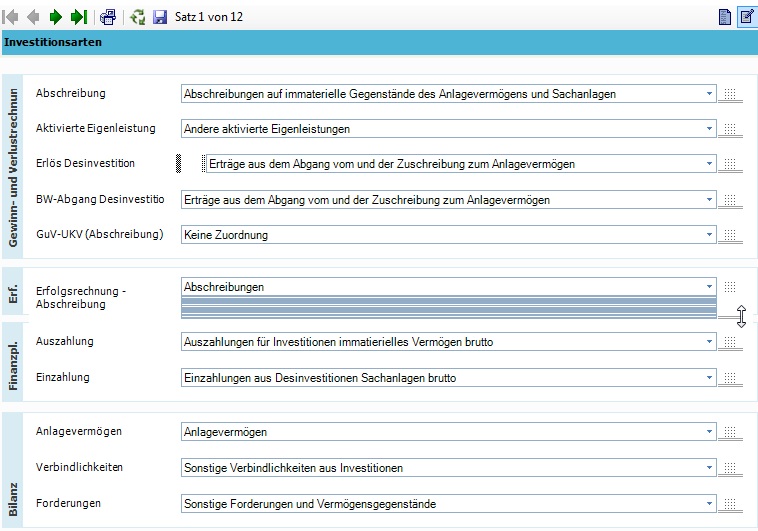Expand the Erlös Desinvestition dropdown arrow
758x531 pixels.
(x=709, y=163)
